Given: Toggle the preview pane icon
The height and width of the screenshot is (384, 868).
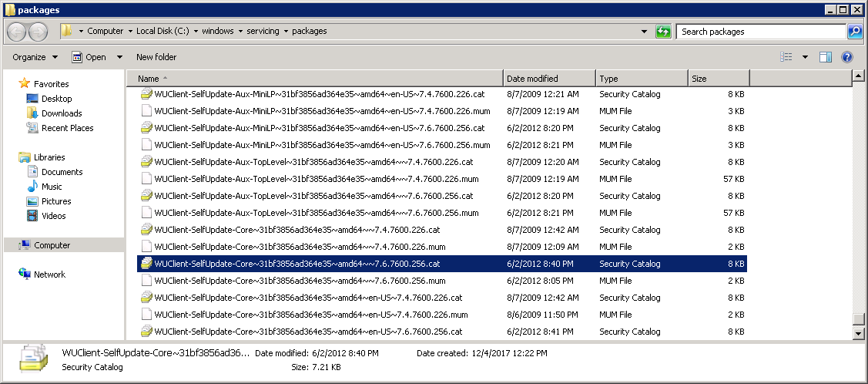Looking at the screenshot, I should 826,57.
